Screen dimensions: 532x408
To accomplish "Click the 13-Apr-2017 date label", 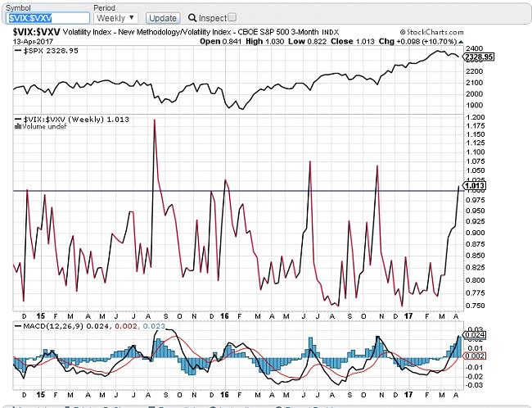I will coord(33,42).
